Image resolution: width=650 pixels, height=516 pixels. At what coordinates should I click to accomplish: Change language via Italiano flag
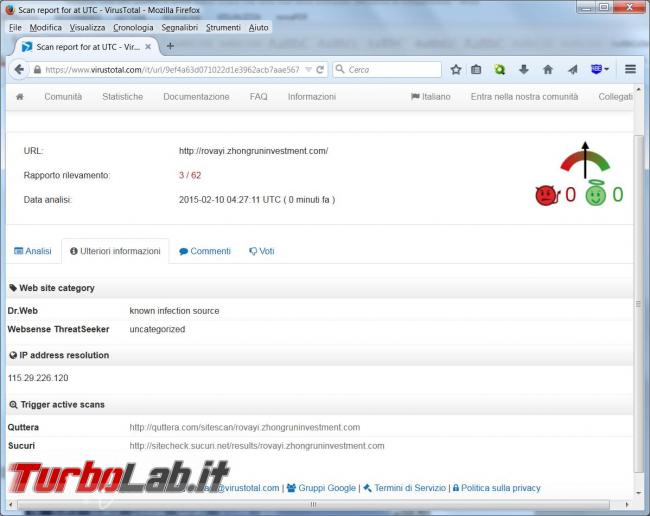tap(431, 97)
